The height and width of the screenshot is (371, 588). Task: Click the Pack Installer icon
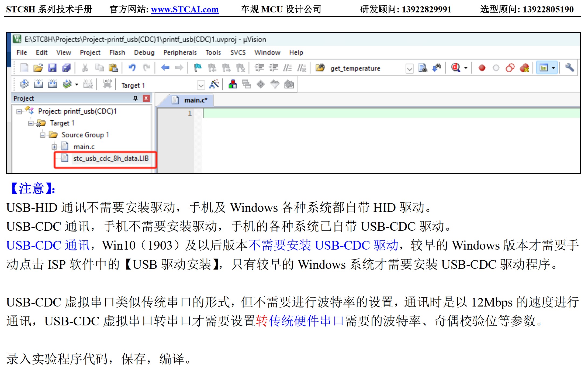coord(289,84)
